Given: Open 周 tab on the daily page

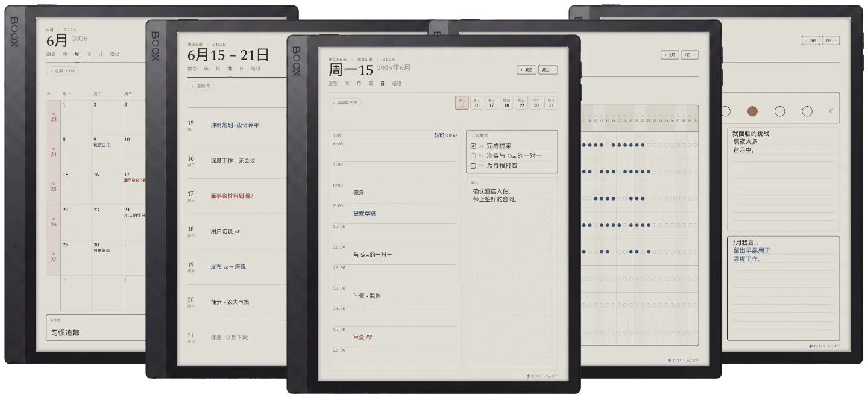Looking at the screenshot, I should click(x=371, y=83).
